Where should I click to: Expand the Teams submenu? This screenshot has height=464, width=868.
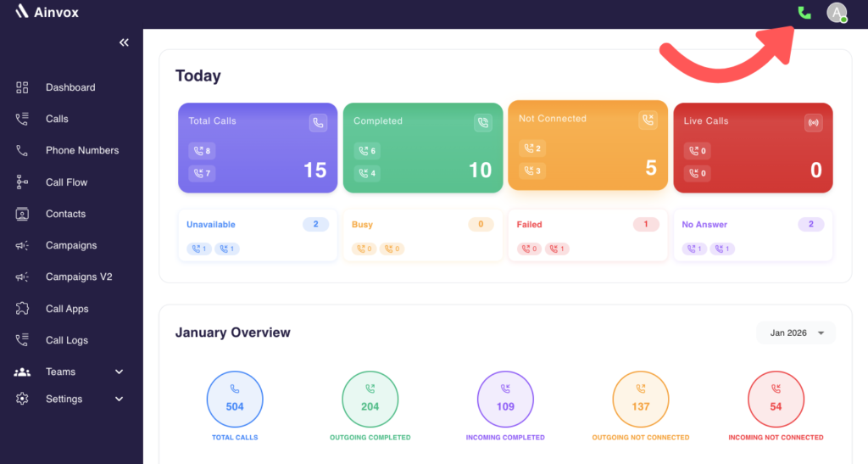(119, 372)
